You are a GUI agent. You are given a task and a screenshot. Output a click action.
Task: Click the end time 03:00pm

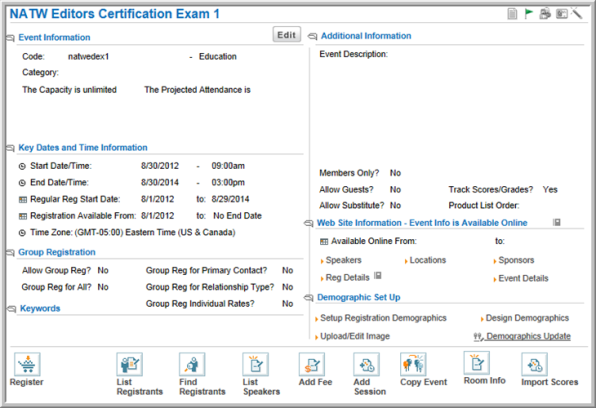pyautogui.click(x=228, y=183)
